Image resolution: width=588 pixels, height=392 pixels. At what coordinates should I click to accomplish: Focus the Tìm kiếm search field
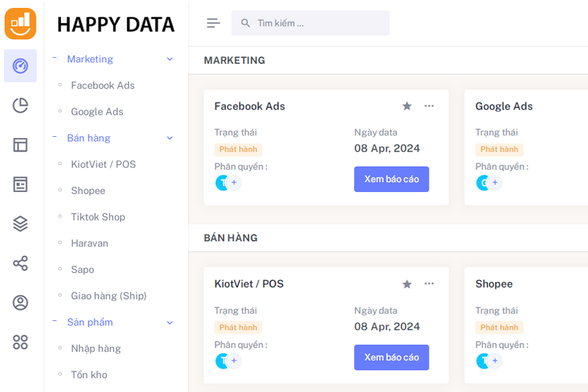[x=310, y=23]
